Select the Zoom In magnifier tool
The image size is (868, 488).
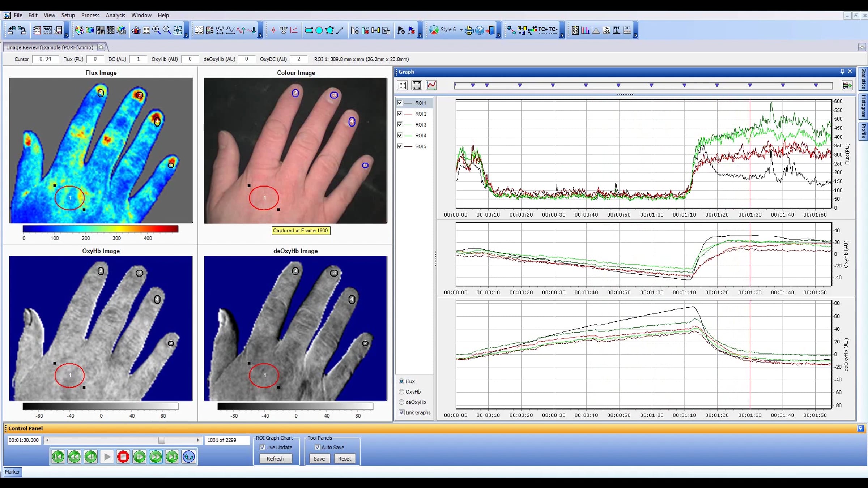pos(157,30)
